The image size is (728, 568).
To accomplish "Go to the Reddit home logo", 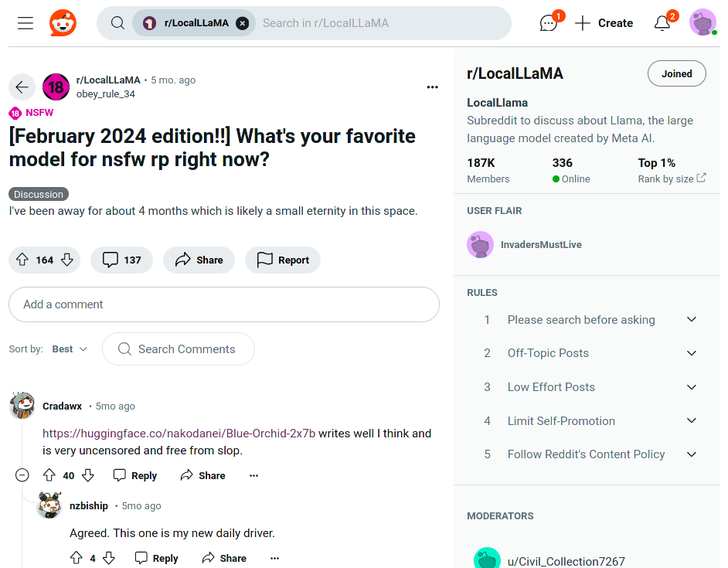I will [63, 23].
